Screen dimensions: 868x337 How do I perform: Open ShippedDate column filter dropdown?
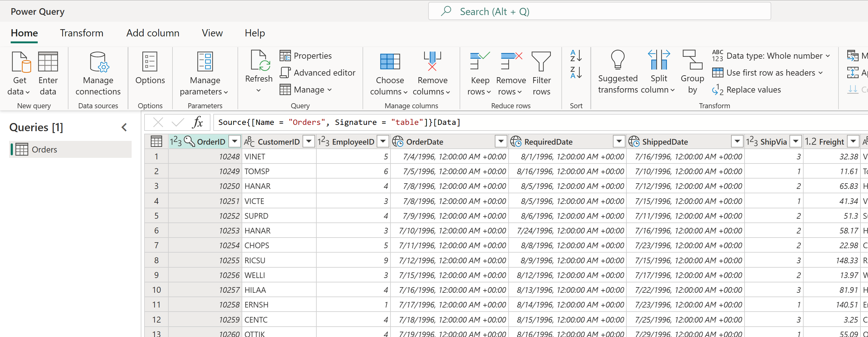[x=737, y=142]
